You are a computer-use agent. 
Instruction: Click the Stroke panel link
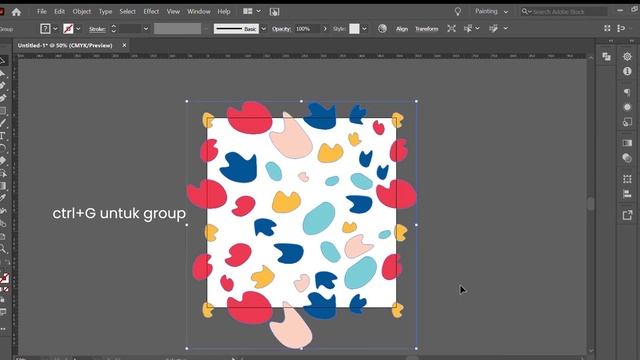(97, 29)
